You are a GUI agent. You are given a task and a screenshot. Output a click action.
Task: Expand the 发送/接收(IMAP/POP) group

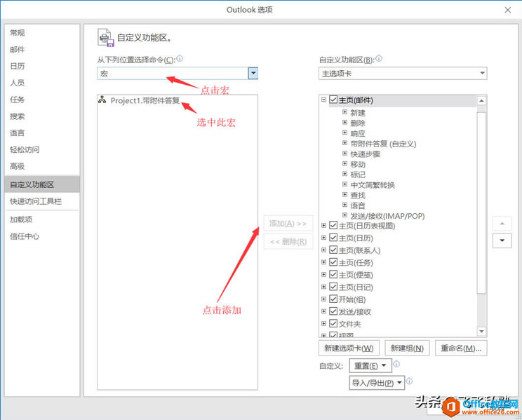tap(345, 215)
